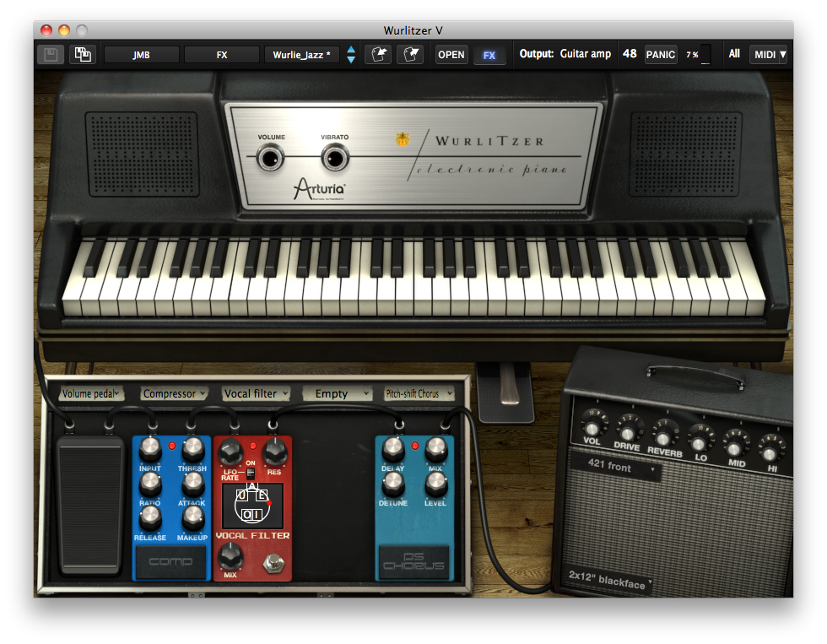Open the MIDI dropdown
The width and height of the screenshot is (827, 644).
(769, 54)
